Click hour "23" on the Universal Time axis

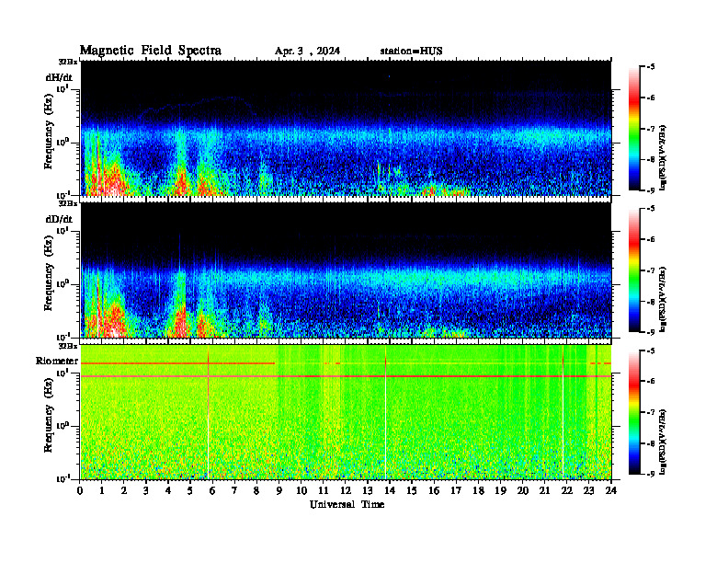(x=588, y=490)
